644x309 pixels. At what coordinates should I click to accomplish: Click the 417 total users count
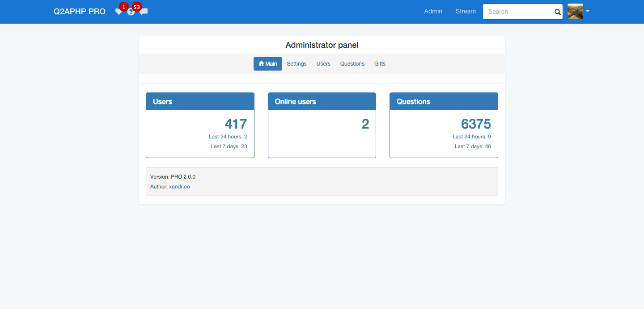tap(236, 124)
